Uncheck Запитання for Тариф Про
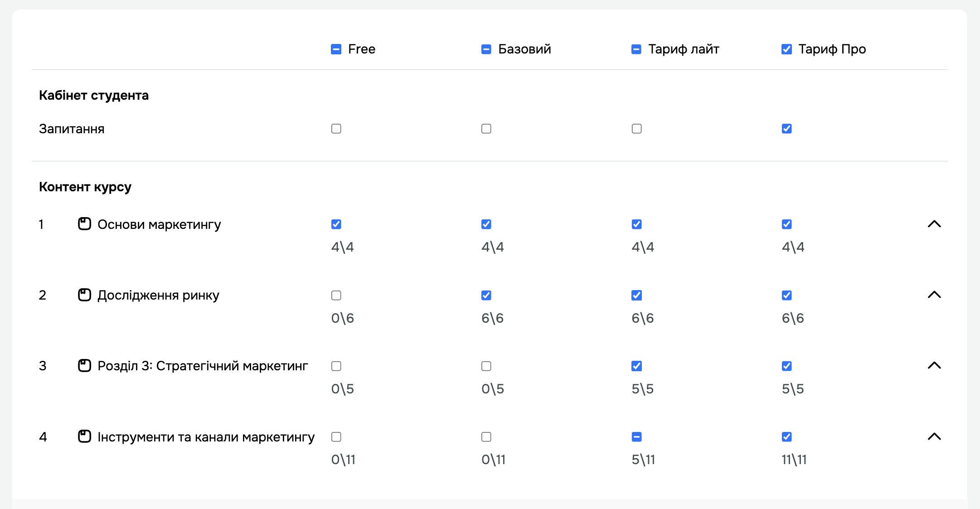 coord(786,129)
